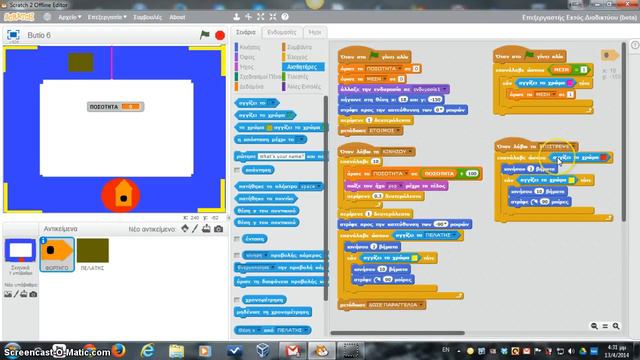Select the ΠΕΛΑΤΗΣ sprite thumbnail

tap(93, 254)
